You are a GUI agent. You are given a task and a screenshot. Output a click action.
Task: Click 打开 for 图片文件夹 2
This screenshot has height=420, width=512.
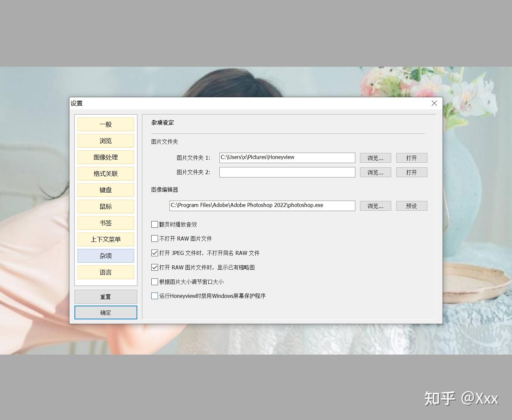pos(411,172)
